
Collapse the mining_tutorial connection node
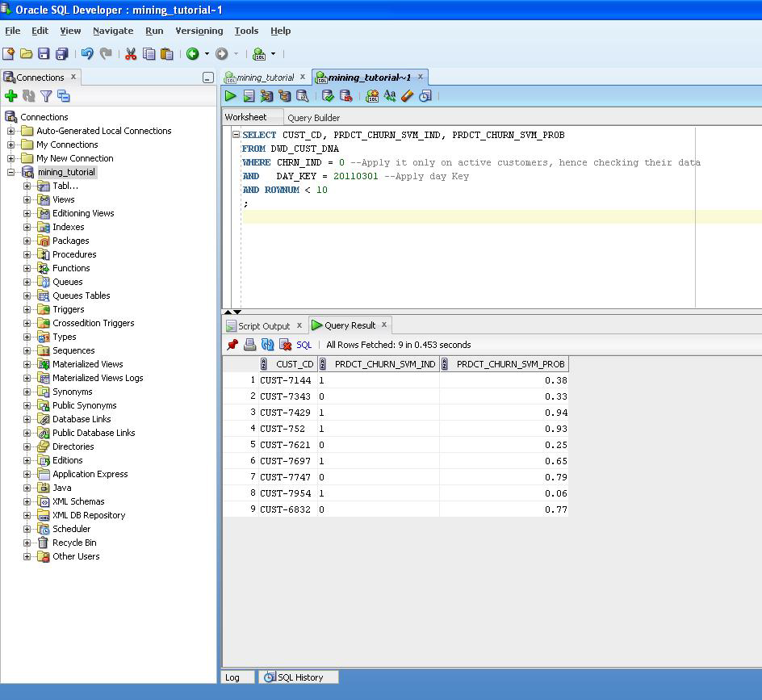tap(11, 172)
